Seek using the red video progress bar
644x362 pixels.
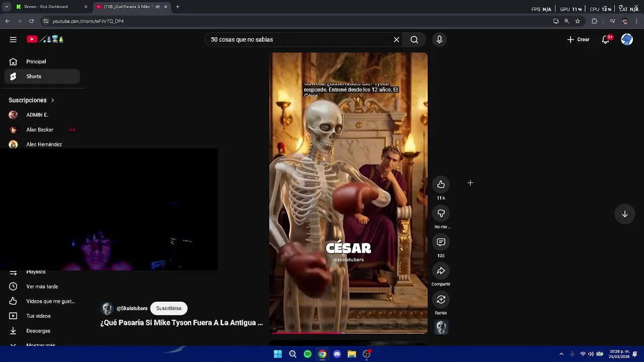coord(349,332)
